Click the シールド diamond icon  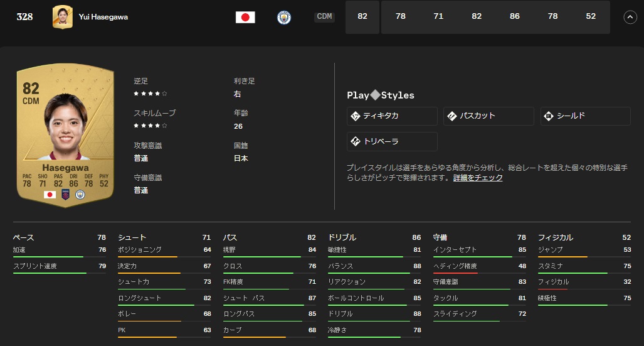click(549, 116)
